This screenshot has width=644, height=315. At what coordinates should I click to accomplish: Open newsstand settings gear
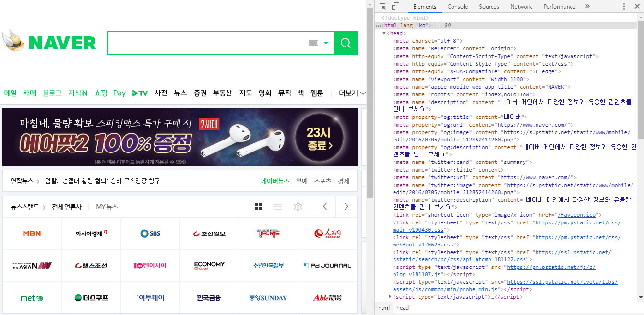pos(298,207)
